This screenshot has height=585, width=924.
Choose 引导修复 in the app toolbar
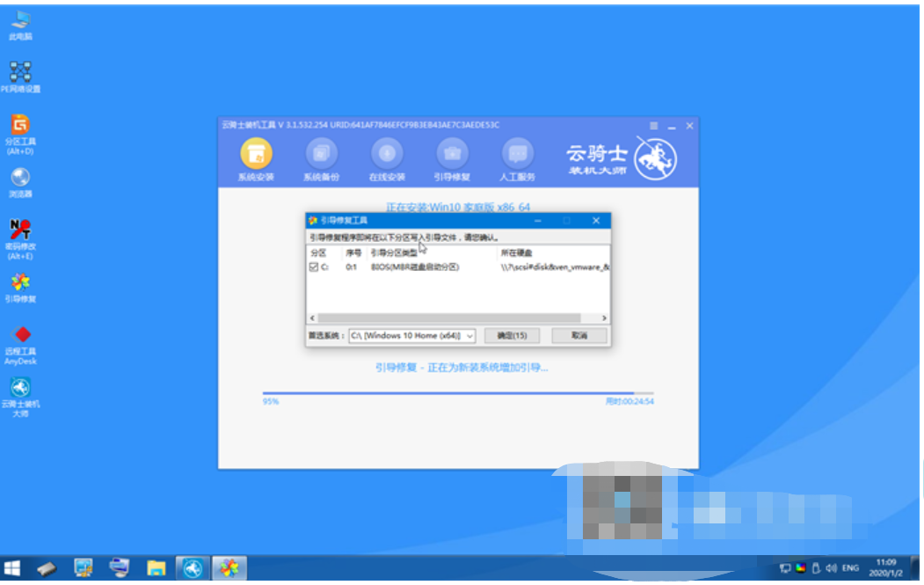click(x=452, y=160)
